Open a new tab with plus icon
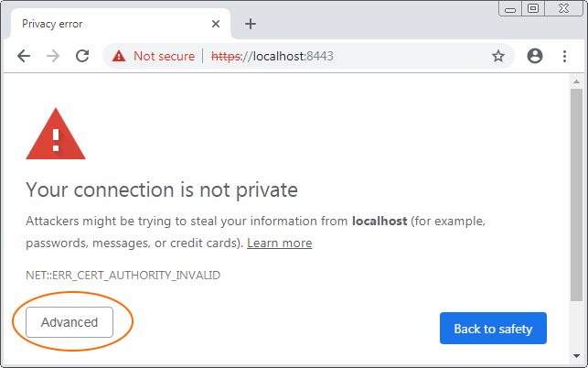Image resolution: width=588 pixels, height=368 pixels. click(251, 24)
